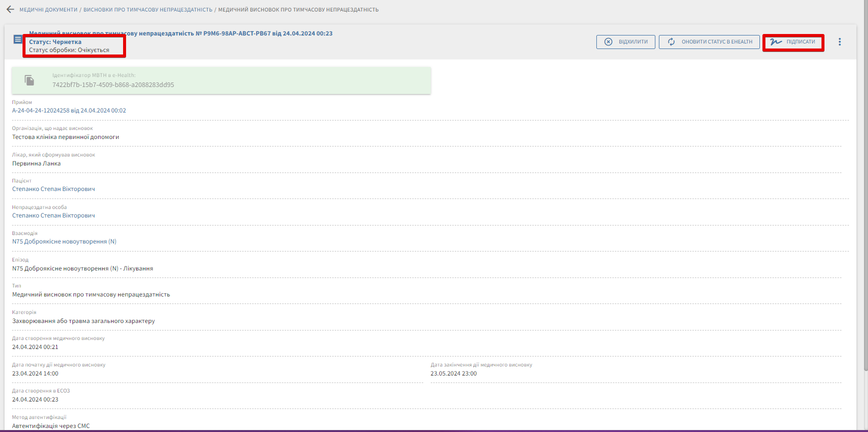Sign the document with ПІДПИСАТИ
Screen dimensions: 868x432
point(793,42)
